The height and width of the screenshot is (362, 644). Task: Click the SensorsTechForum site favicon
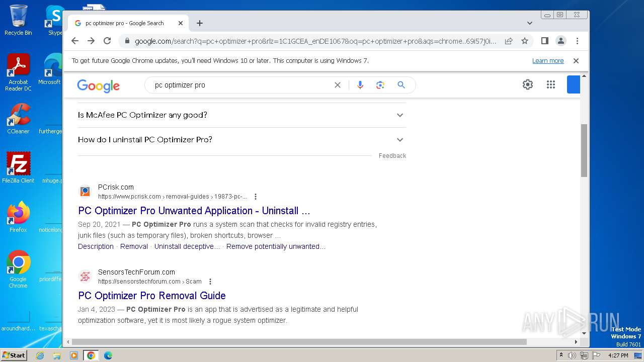coord(85,277)
